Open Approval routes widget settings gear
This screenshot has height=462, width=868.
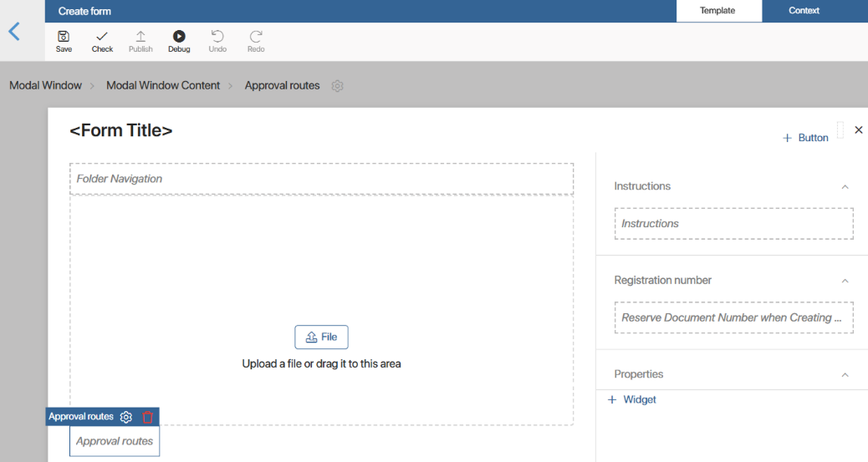126,417
